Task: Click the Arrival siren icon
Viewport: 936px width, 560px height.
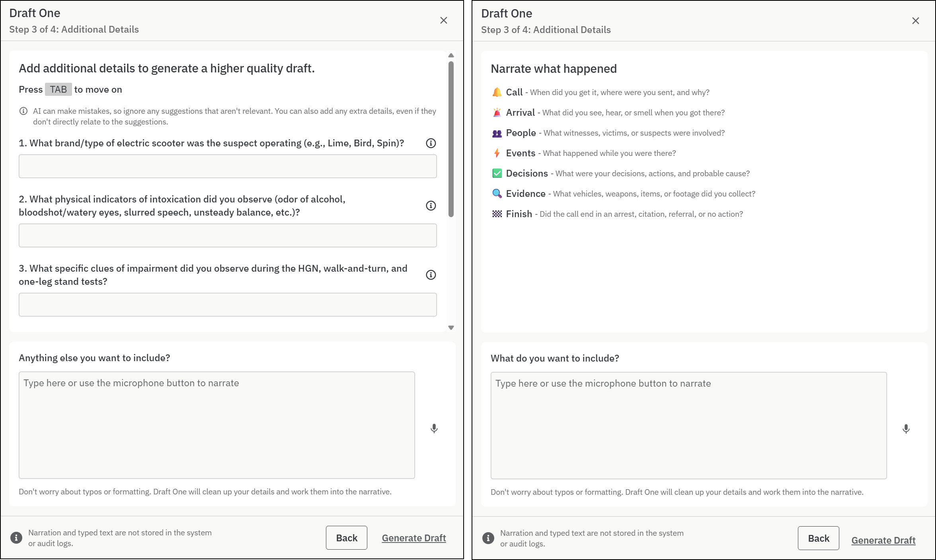Action: [x=497, y=113]
